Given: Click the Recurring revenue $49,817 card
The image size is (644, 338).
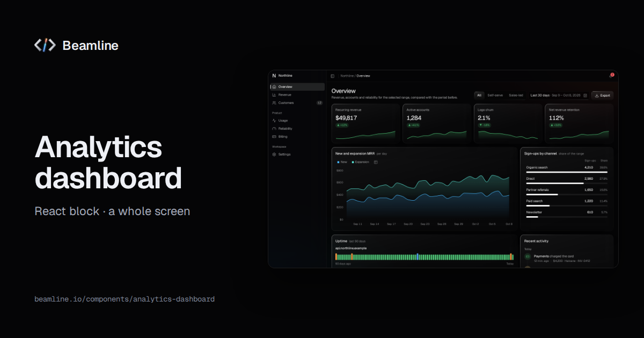Looking at the screenshot, I should 365,123.
